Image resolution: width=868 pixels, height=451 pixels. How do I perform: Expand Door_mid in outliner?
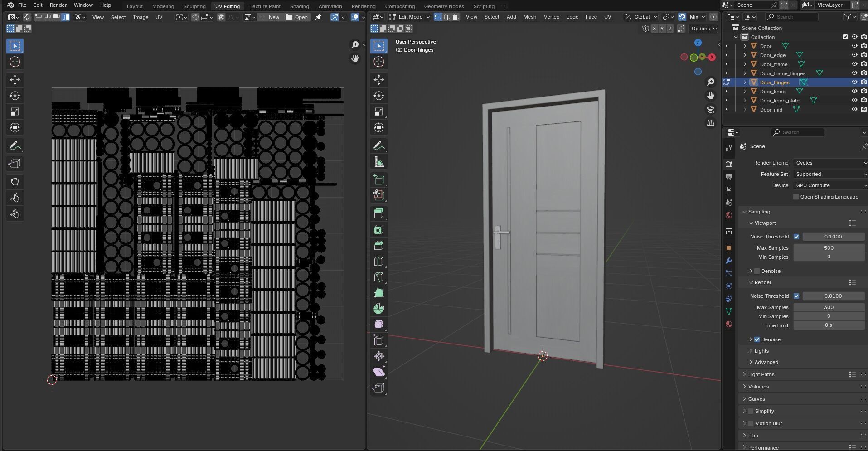745,110
